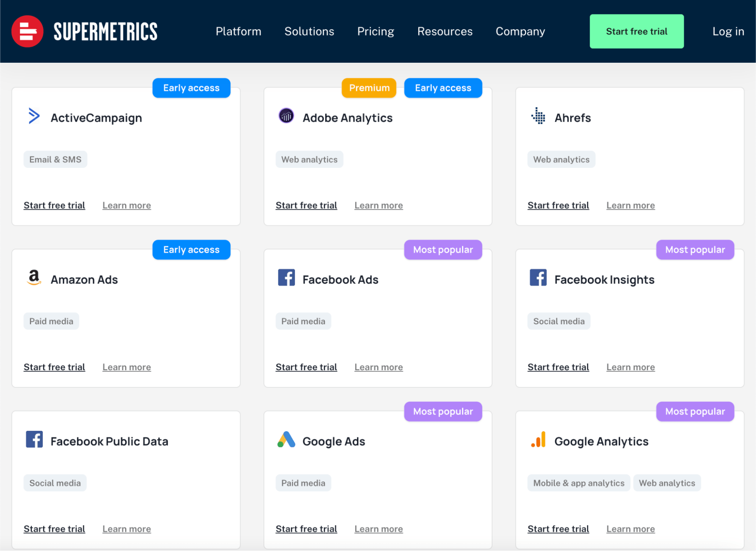
Task: Click the Premium badge on Adobe Analytics
Action: coord(369,88)
